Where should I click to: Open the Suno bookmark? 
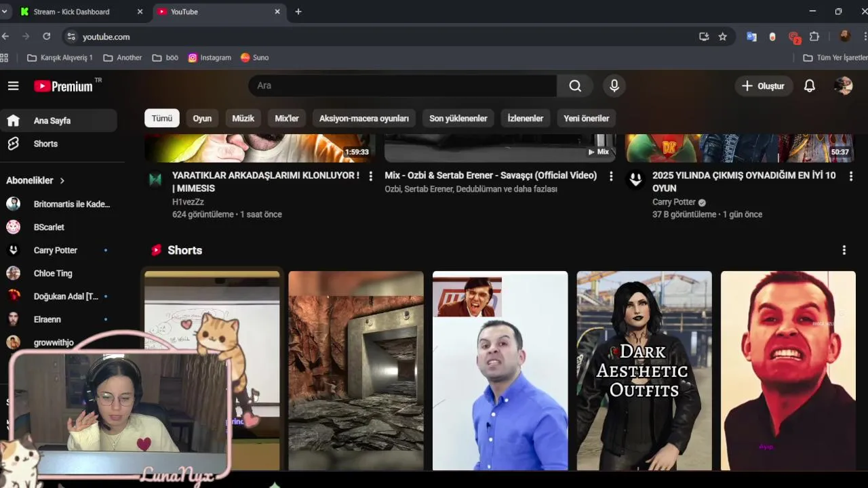coord(255,58)
